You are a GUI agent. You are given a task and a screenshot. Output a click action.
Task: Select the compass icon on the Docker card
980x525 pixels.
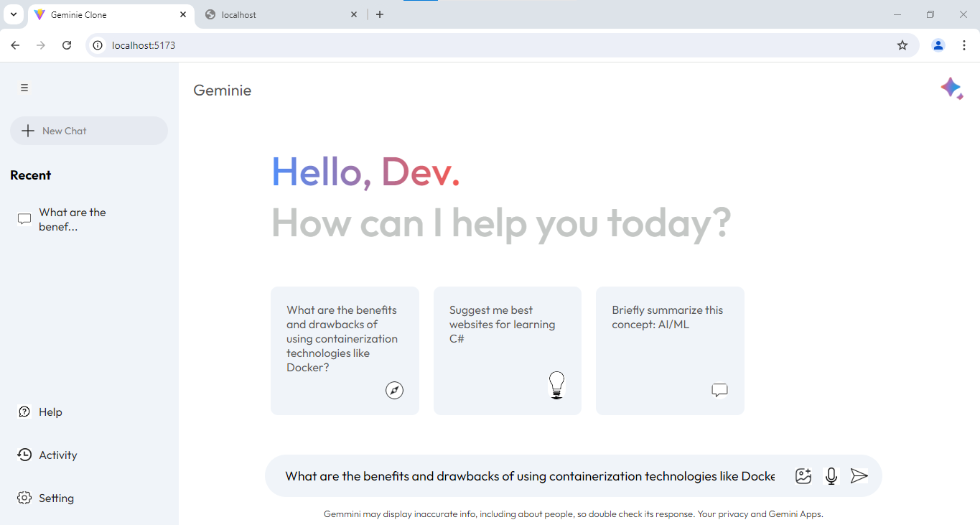pos(394,390)
